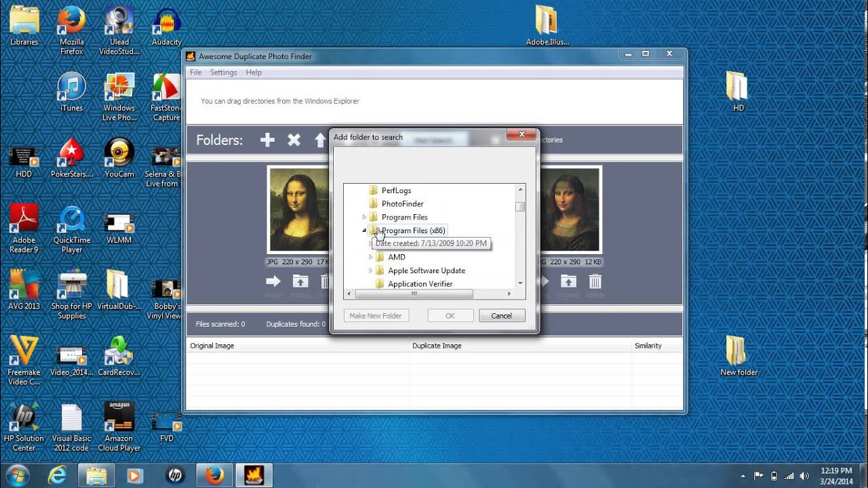Click the horizontal scroll left arrow
868x488 pixels.
(349, 294)
